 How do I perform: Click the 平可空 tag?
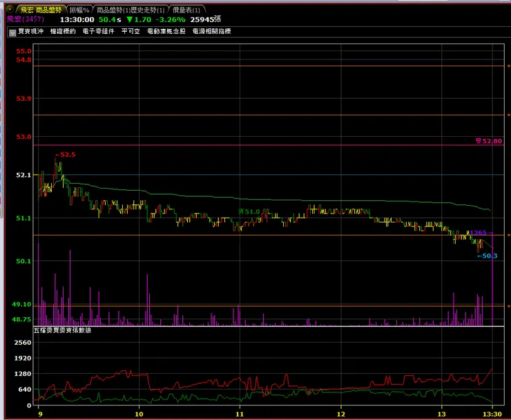coord(131,31)
